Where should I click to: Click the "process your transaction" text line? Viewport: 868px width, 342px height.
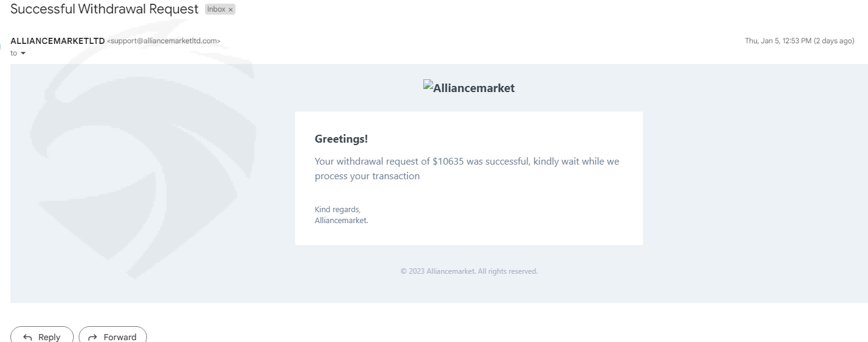coord(367,176)
